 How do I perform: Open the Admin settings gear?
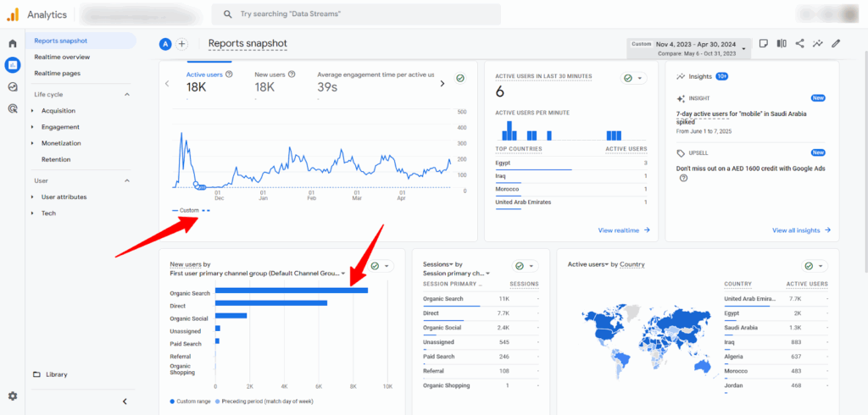pyautogui.click(x=12, y=396)
